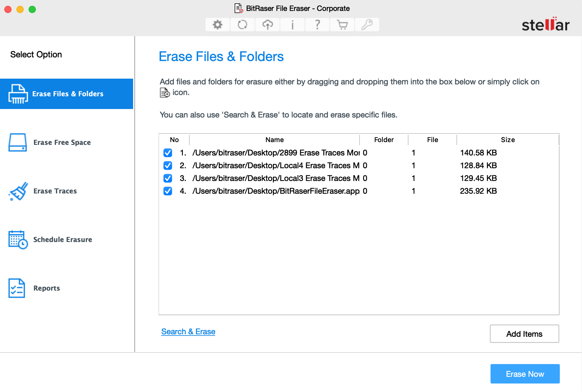Click the key activation icon
582x392 pixels.
coord(367,25)
